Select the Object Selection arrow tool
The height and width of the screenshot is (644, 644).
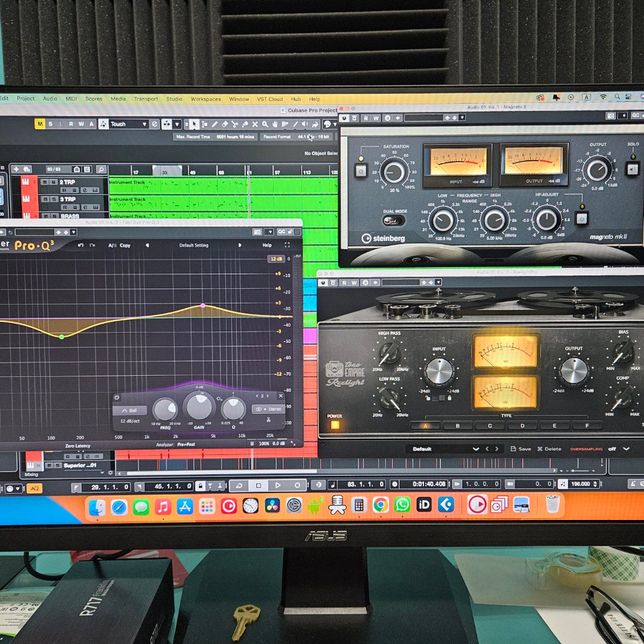pyautogui.click(x=194, y=124)
